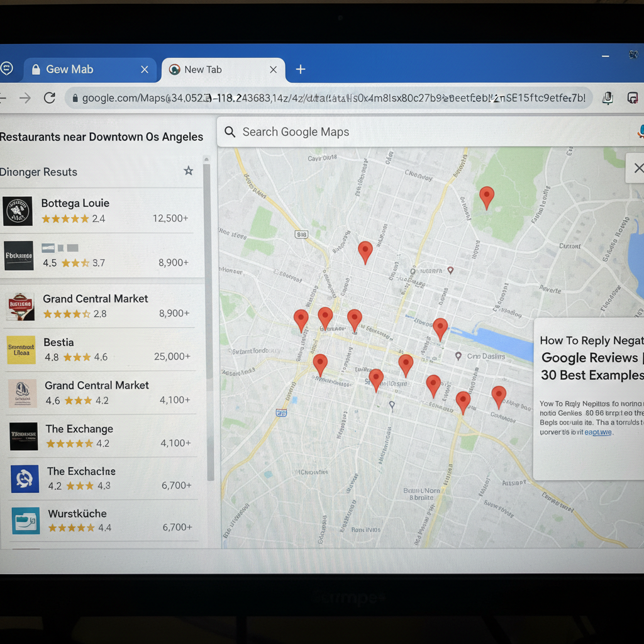Select the map pin in the green park
644x644 pixels.
487,197
